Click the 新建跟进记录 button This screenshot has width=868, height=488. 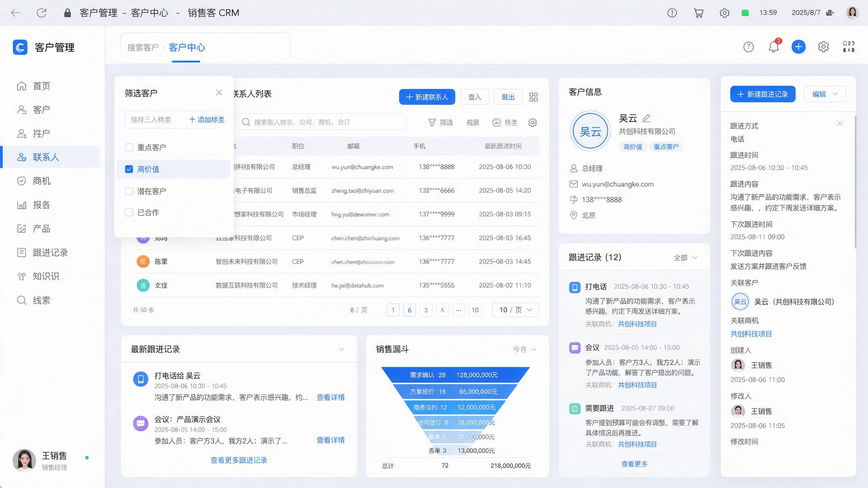(x=763, y=94)
